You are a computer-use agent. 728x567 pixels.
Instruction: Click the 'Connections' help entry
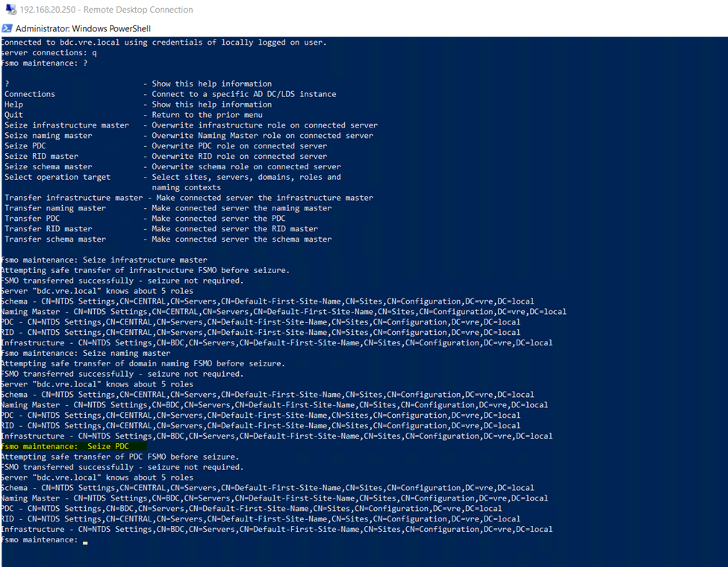coord(30,94)
